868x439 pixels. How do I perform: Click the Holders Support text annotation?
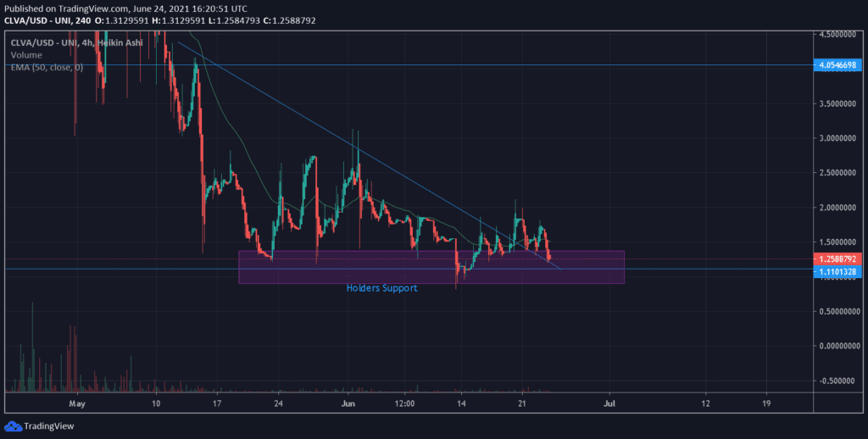point(381,288)
